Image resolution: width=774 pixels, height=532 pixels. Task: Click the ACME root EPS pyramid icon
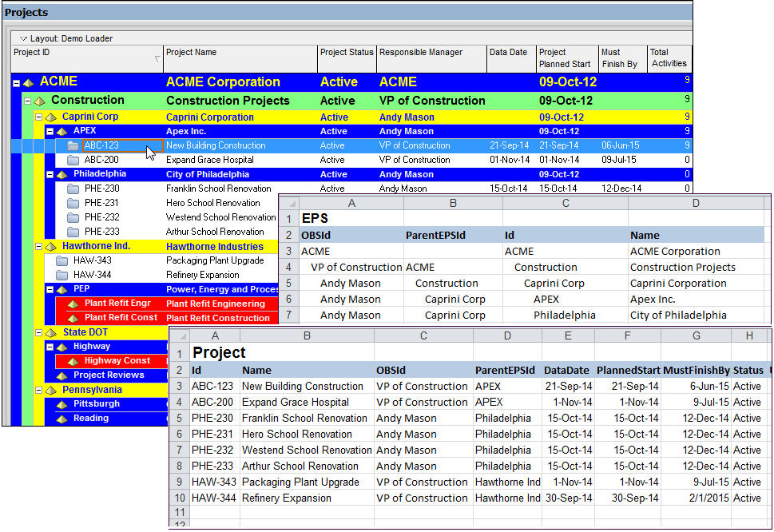click(x=29, y=82)
